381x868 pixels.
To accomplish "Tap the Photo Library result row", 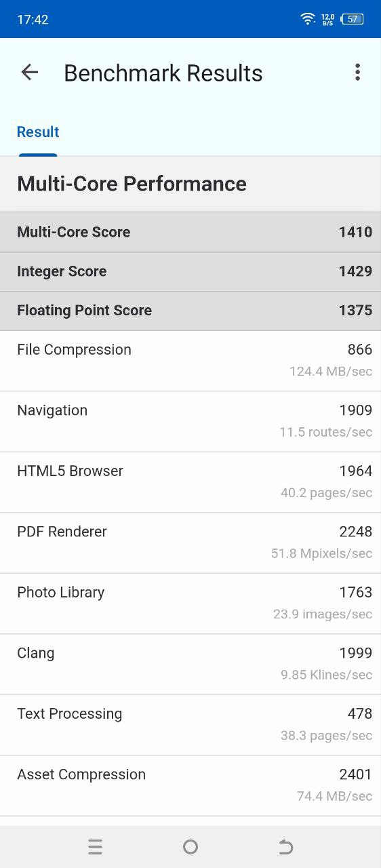I will pyautogui.click(x=190, y=604).
